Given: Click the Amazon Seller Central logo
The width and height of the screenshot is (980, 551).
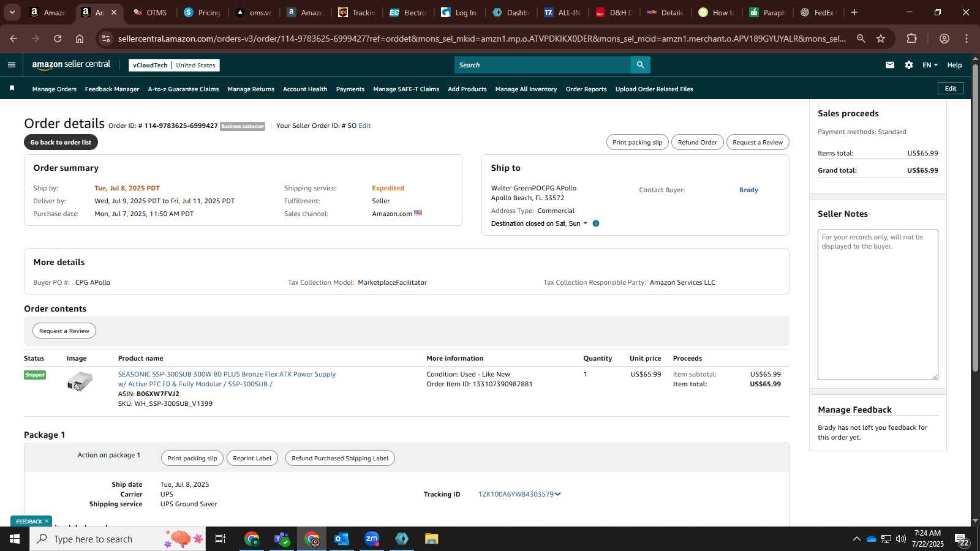Looking at the screenshot, I should [71, 65].
